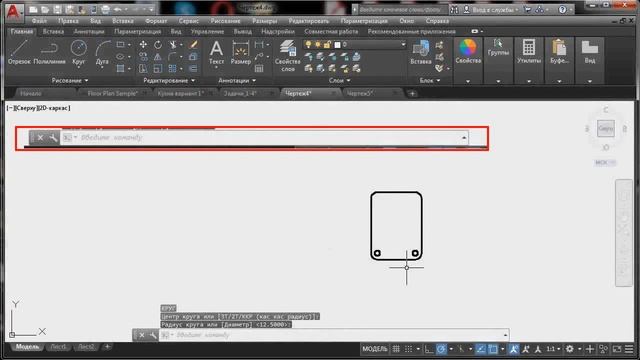Switch to the Вывод ribbon tab
640x360 pixels.
pyautogui.click(x=242, y=31)
